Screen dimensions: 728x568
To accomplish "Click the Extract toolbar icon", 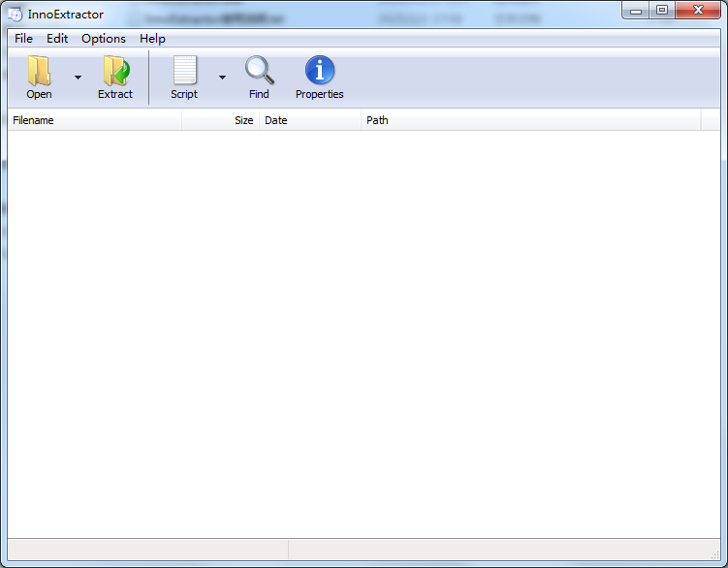I will pos(115,72).
